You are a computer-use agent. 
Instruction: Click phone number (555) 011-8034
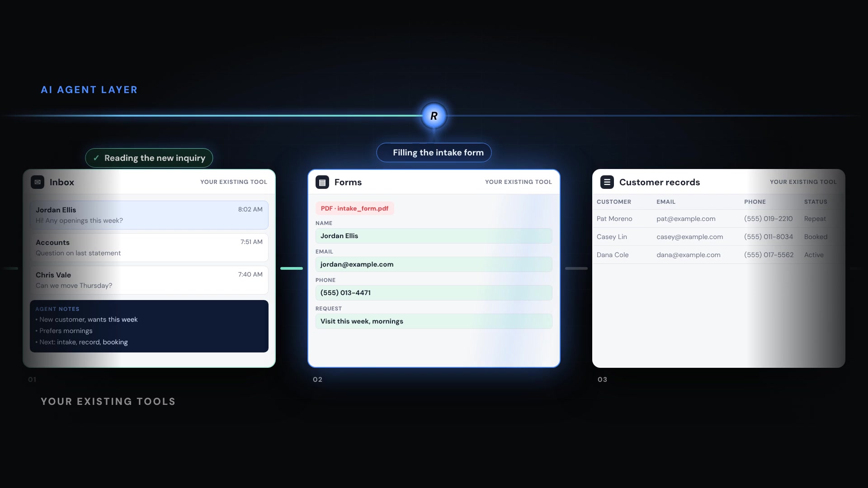(769, 237)
